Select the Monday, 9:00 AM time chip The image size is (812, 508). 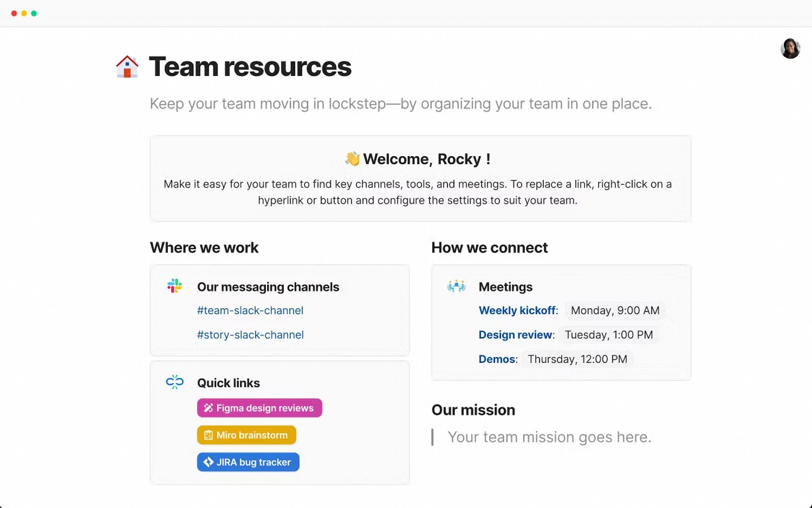click(615, 310)
